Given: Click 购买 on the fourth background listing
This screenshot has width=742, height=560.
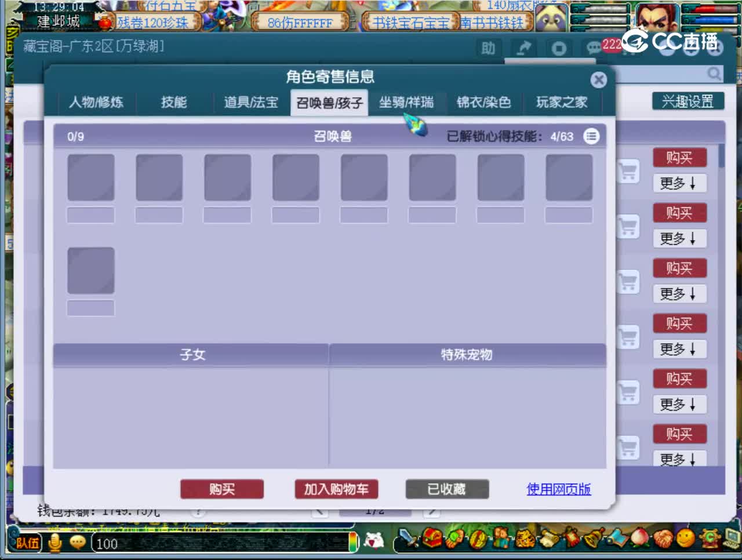Looking at the screenshot, I should click(x=679, y=323).
